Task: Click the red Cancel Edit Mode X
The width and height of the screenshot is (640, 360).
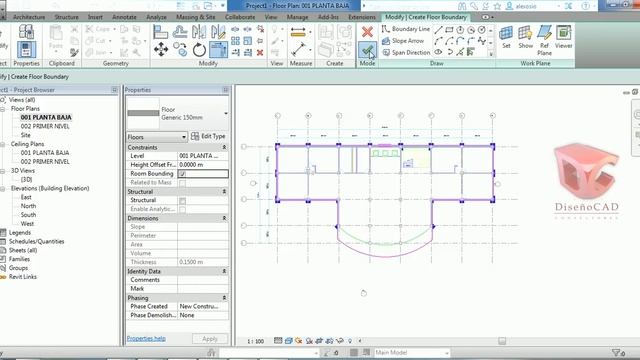Action: point(367,32)
